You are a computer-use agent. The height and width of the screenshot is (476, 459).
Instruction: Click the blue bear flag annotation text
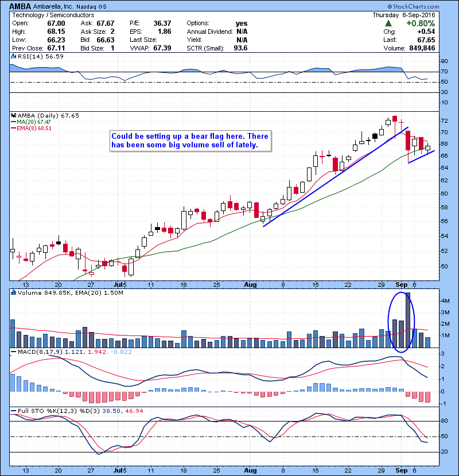click(190, 141)
